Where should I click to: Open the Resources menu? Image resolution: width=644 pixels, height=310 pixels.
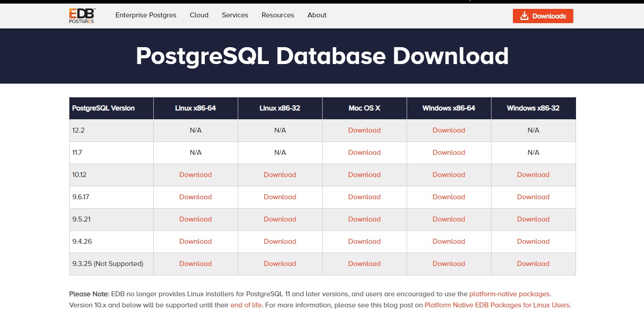pos(277,15)
